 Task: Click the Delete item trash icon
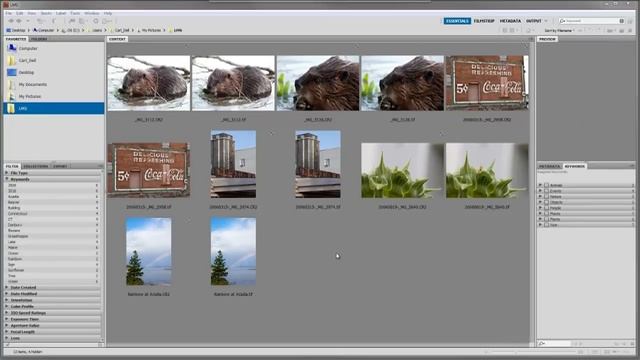point(631,31)
